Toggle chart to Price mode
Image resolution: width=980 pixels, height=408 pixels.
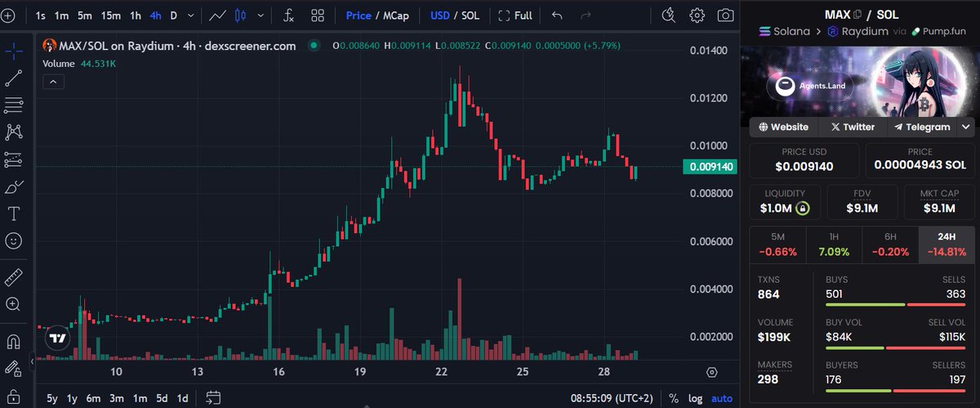pyautogui.click(x=358, y=16)
